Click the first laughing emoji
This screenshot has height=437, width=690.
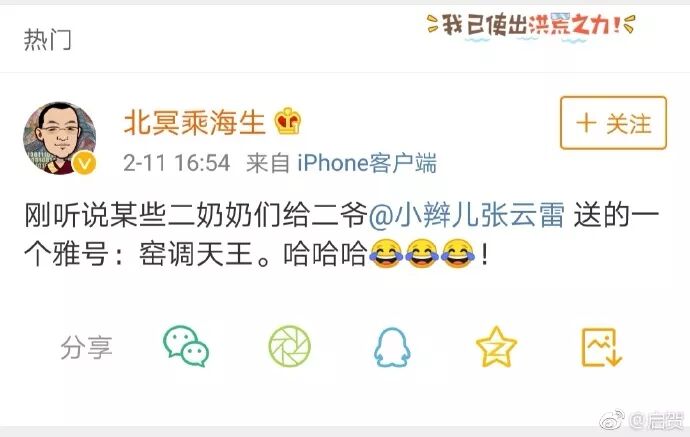[385, 253]
